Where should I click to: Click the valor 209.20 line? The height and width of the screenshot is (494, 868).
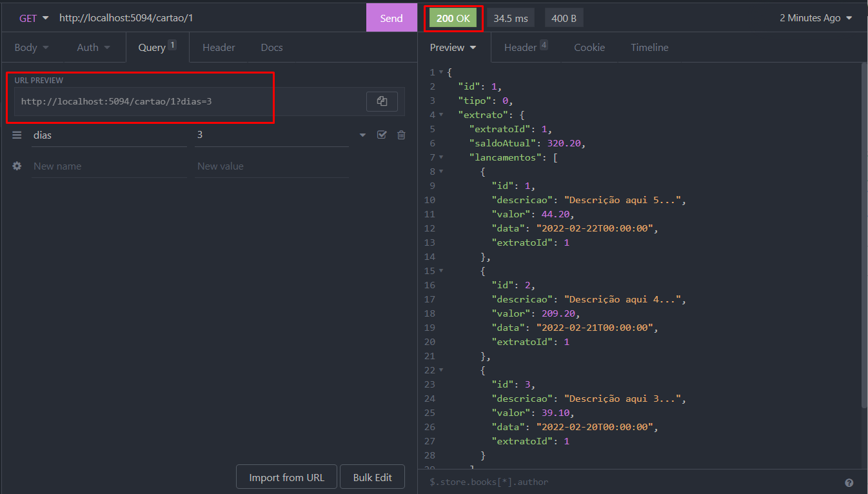coord(535,313)
